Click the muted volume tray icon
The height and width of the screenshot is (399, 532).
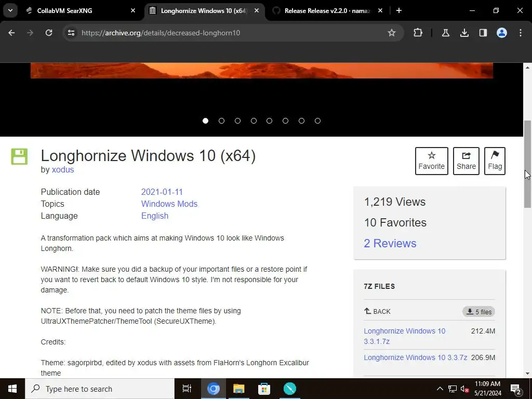click(465, 389)
